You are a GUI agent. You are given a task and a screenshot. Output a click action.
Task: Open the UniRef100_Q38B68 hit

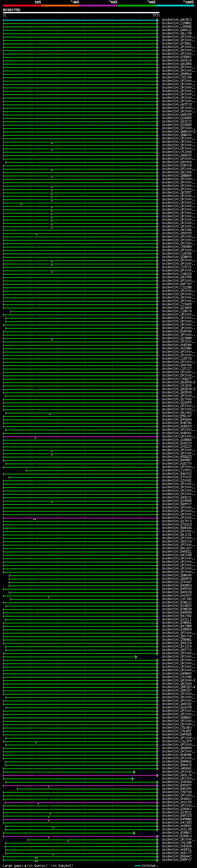[177, 440]
